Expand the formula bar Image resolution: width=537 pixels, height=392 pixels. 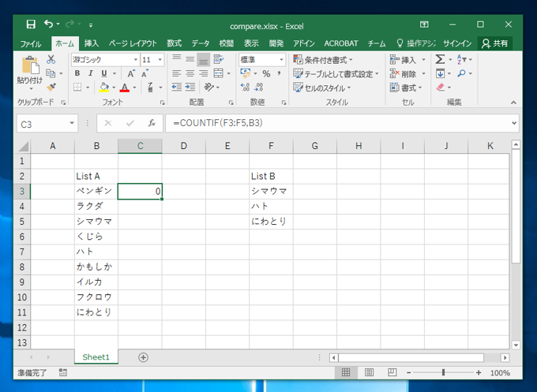pyautogui.click(x=514, y=123)
